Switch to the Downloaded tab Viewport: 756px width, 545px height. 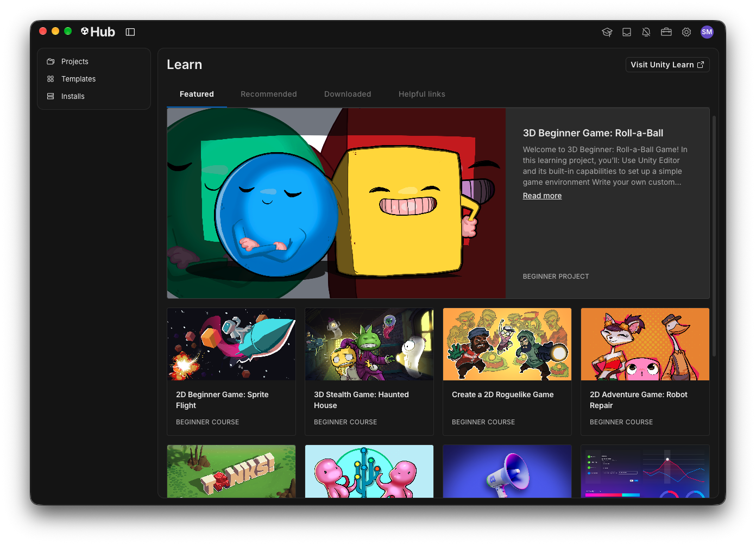click(348, 94)
